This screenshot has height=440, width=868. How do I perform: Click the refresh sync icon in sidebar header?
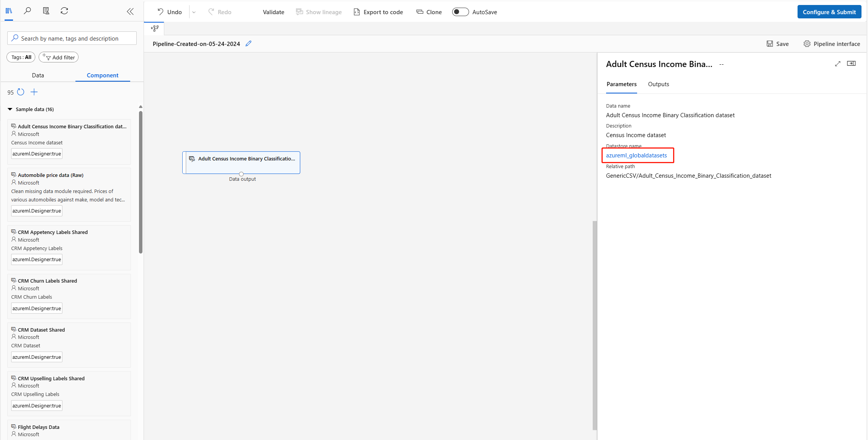(x=64, y=11)
